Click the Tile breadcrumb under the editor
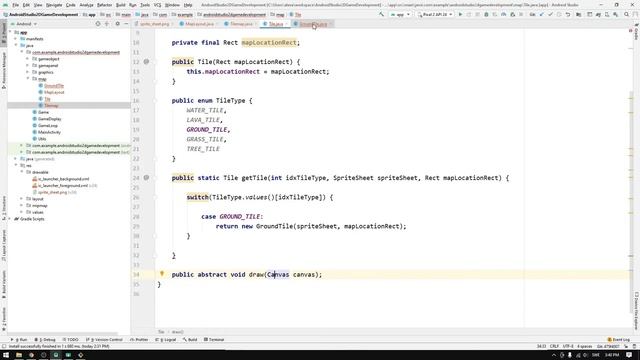 tap(161, 332)
